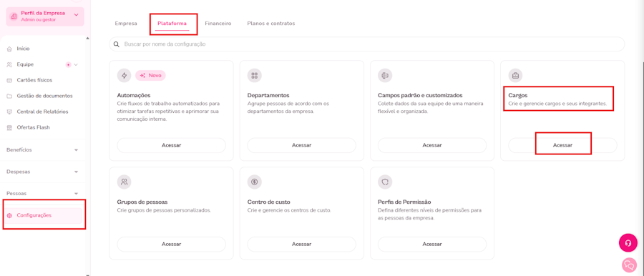Click Acessar on the Automações card

[x=171, y=145]
